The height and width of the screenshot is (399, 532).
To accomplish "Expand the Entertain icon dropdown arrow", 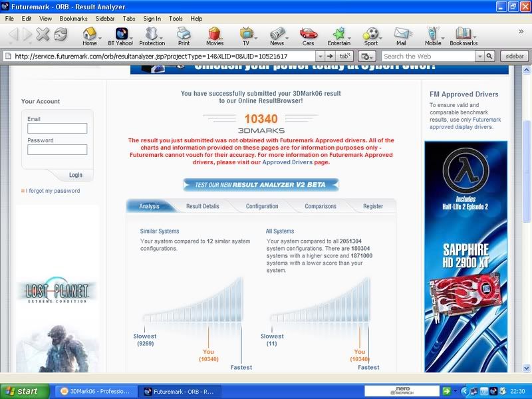I will click(x=349, y=38).
